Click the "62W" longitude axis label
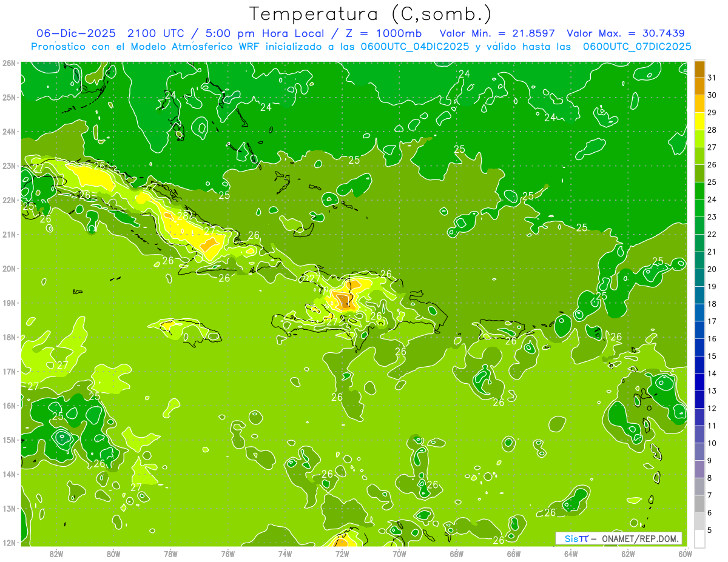The height and width of the screenshot is (562, 728). pos(628,554)
